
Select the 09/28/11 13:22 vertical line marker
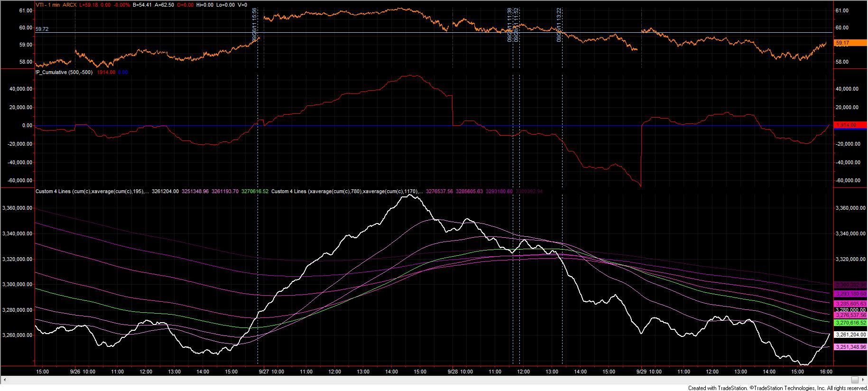pos(559,25)
